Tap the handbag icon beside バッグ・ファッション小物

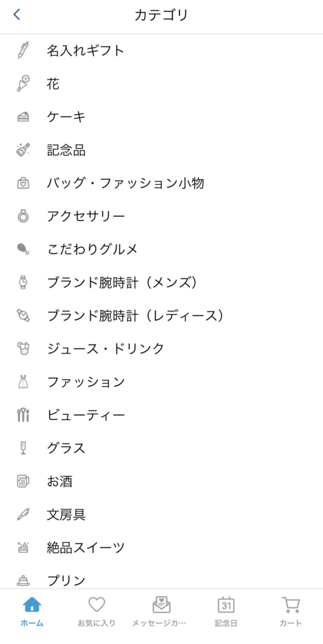pyautogui.click(x=23, y=183)
